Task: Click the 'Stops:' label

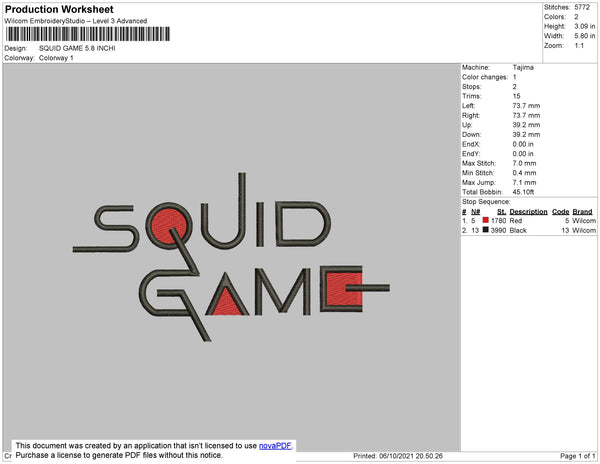Action: click(x=472, y=86)
